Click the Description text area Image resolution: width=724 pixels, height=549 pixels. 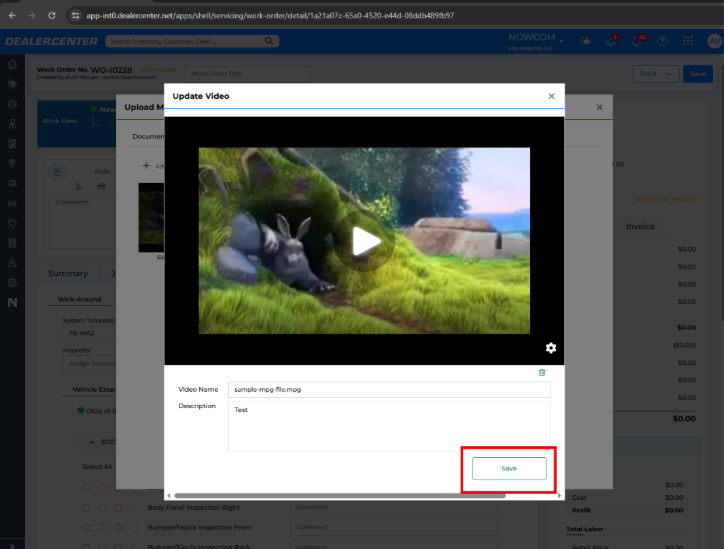(x=389, y=426)
